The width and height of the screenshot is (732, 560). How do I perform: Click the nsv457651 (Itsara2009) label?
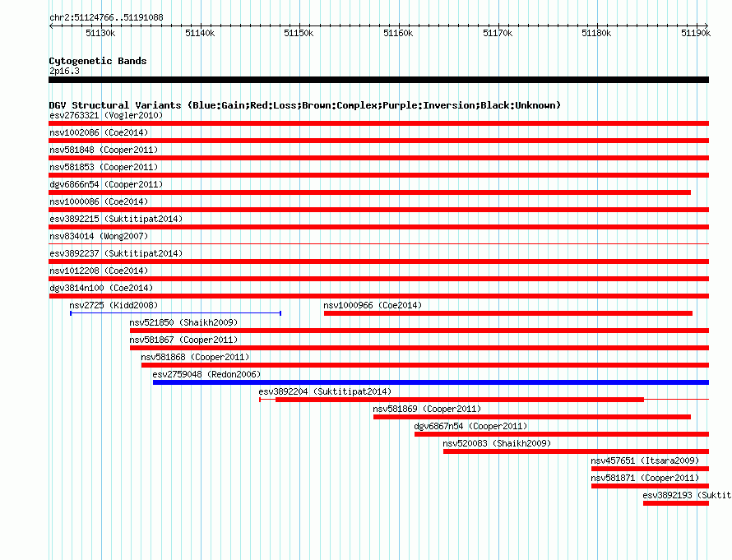pyautogui.click(x=645, y=460)
